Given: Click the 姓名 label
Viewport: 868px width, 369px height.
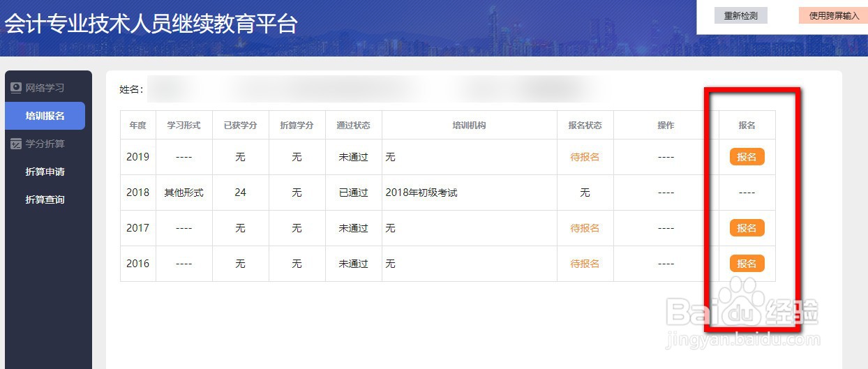Looking at the screenshot, I should pyautogui.click(x=131, y=89).
